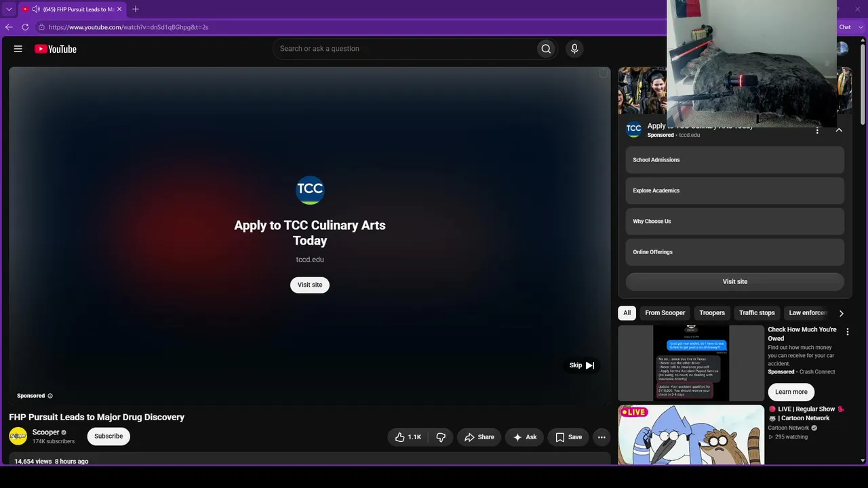
Task: Click the LIVE Regular Show video title
Action: pos(806,413)
